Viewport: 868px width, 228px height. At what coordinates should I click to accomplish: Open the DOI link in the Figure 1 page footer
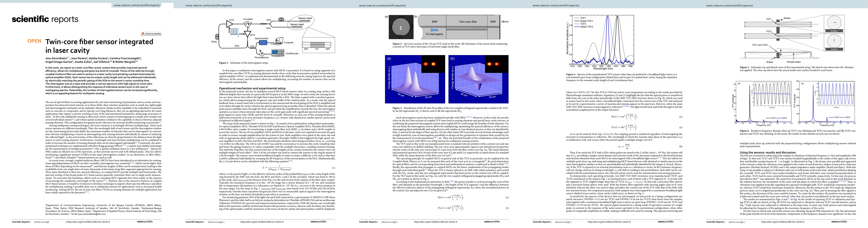click(x=262, y=222)
